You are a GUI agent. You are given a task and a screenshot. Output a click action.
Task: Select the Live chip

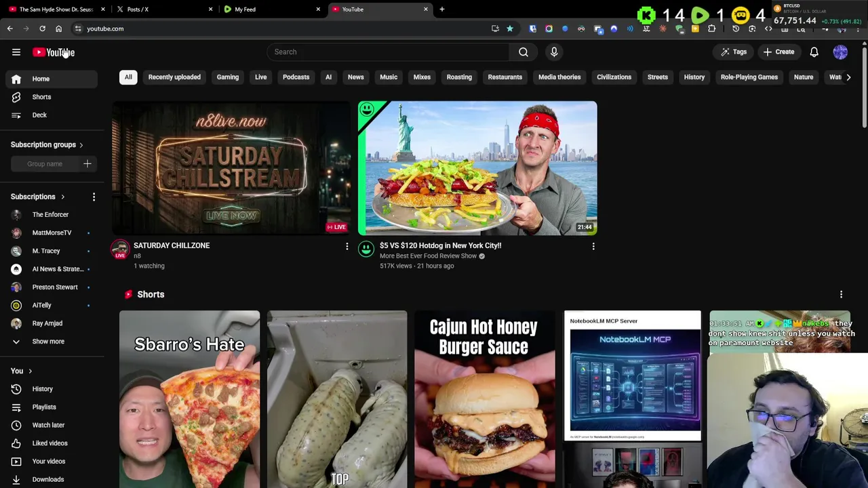pyautogui.click(x=261, y=77)
